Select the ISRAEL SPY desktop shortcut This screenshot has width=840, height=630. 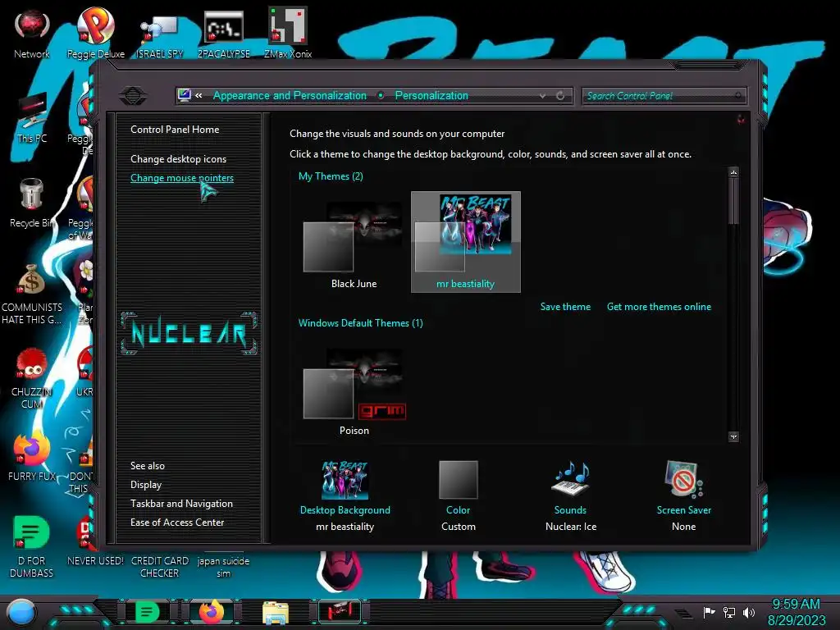tap(159, 33)
